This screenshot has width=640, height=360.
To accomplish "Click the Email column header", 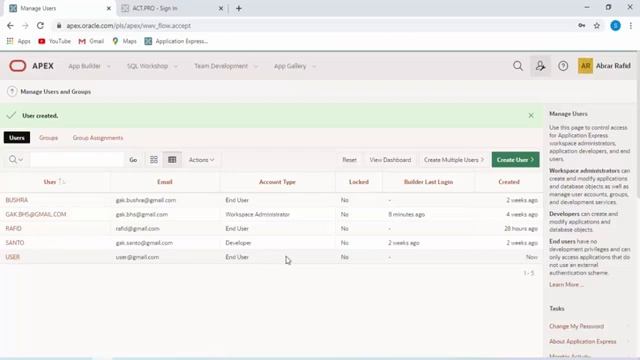I will [x=164, y=182].
